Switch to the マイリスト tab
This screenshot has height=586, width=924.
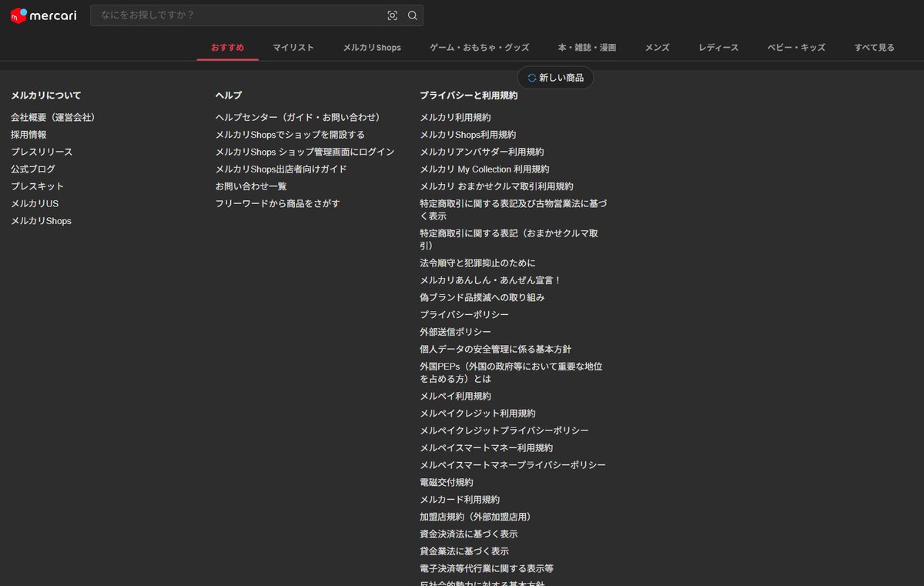coord(293,47)
